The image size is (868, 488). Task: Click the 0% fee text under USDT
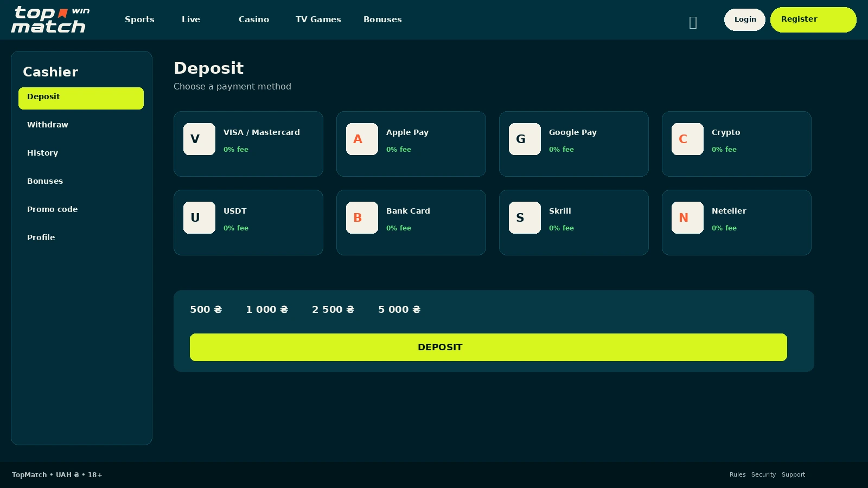(236, 228)
